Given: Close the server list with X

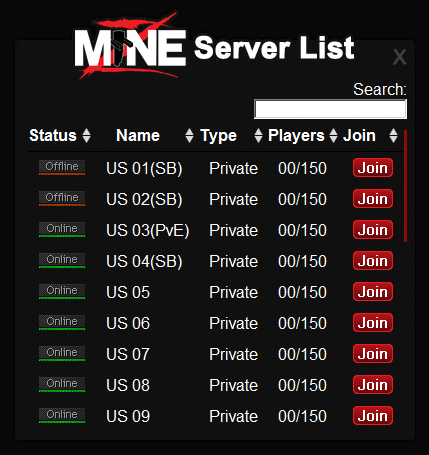Looking at the screenshot, I should pyautogui.click(x=399, y=57).
